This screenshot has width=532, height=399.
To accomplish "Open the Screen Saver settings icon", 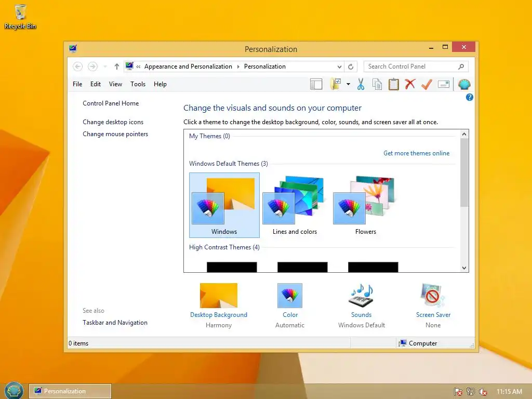I will (x=433, y=296).
